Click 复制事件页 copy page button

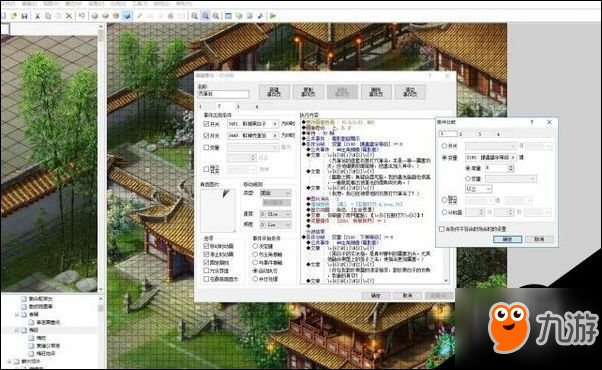click(x=308, y=92)
